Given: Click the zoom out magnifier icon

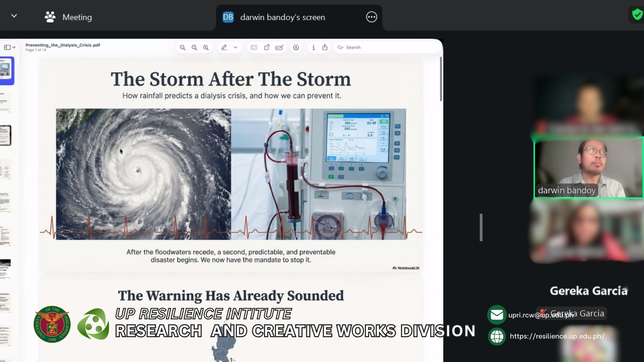Looking at the screenshot, I should point(182,48).
